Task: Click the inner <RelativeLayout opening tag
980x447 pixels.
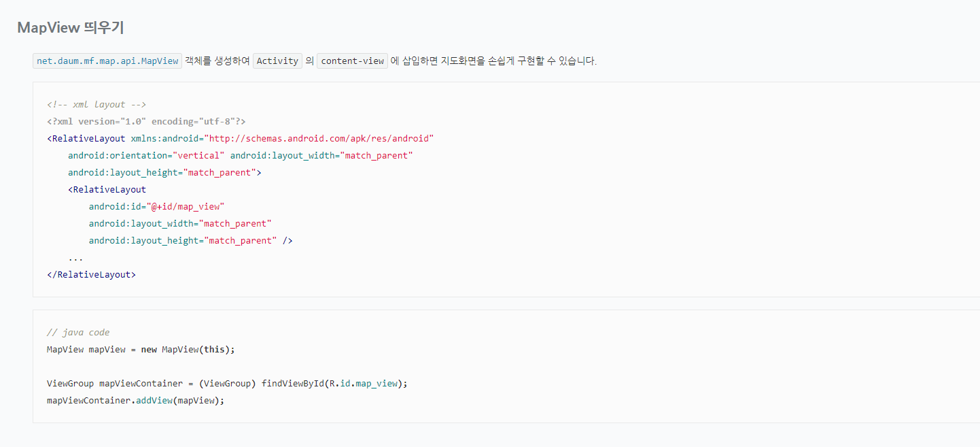Action: [107, 190]
